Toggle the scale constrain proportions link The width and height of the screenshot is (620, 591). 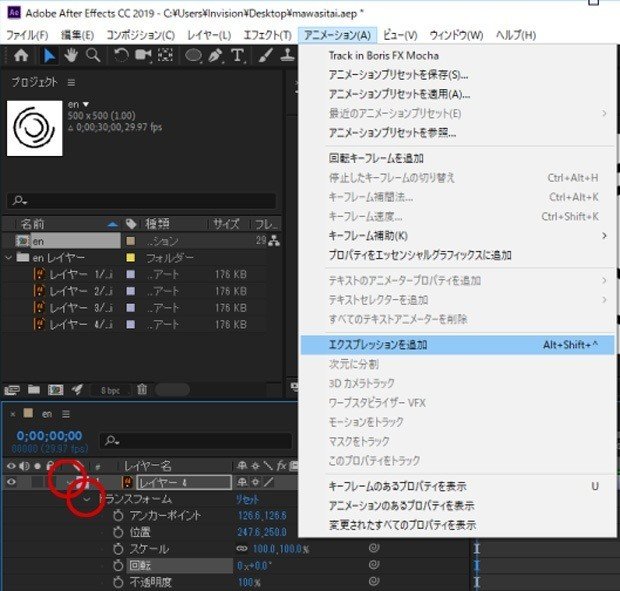(x=242, y=549)
